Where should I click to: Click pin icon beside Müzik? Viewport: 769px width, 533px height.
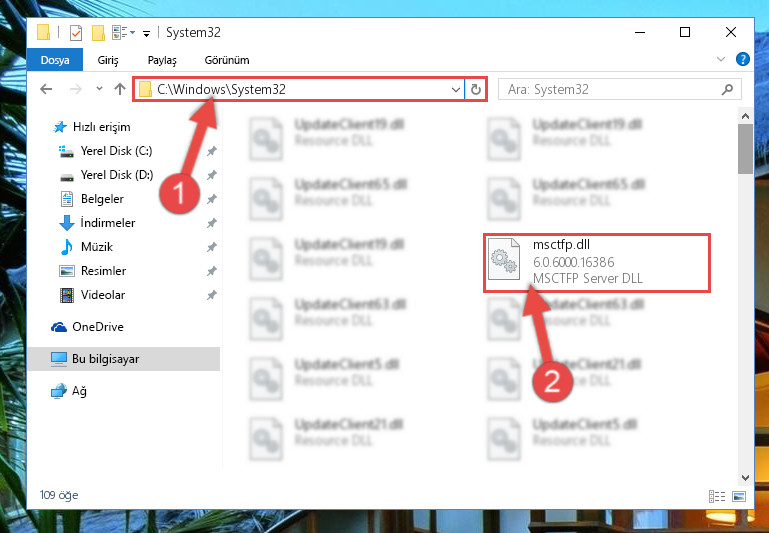pos(211,247)
